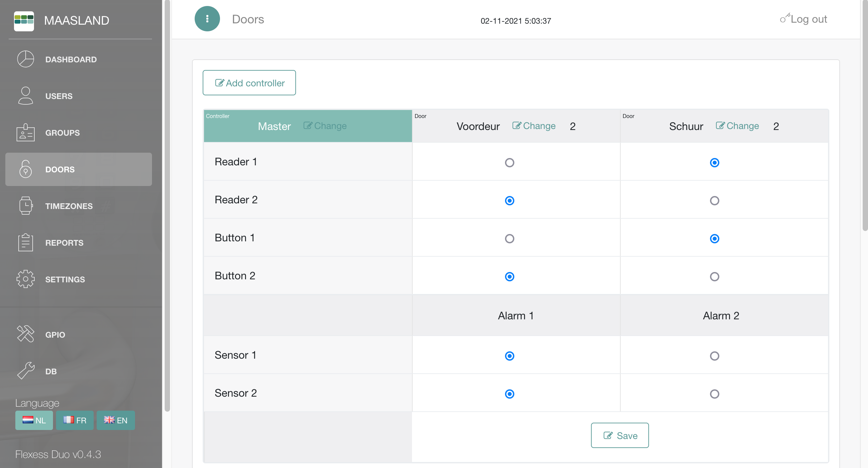Click the Dashboard pie chart icon

point(26,59)
